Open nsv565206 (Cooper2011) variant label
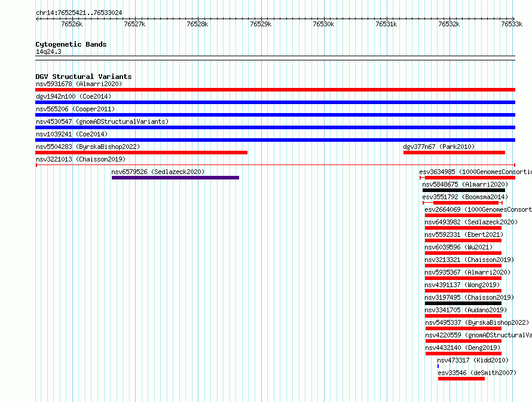The height and width of the screenshot is (402, 532). click(x=75, y=109)
